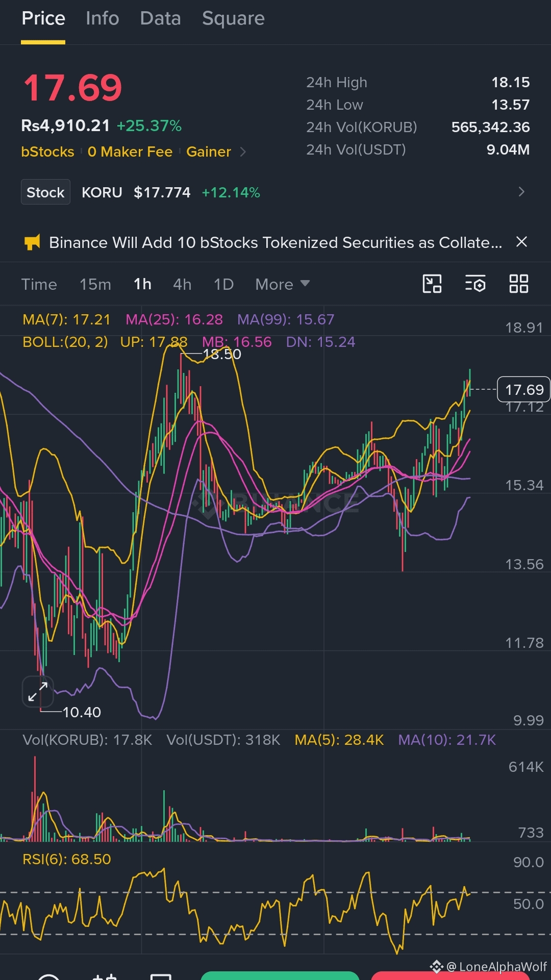Open KORU stock details chevron
Image resolution: width=551 pixels, height=980 pixels.
point(521,192)
